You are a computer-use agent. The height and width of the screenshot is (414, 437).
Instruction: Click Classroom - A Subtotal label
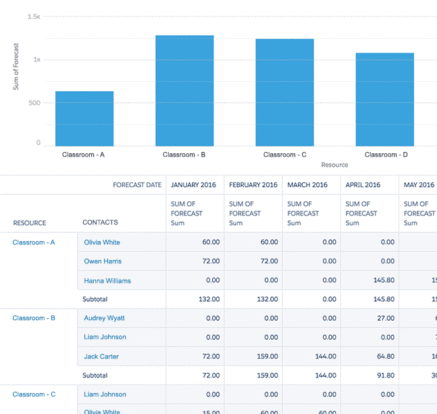[x=95, y=299]
